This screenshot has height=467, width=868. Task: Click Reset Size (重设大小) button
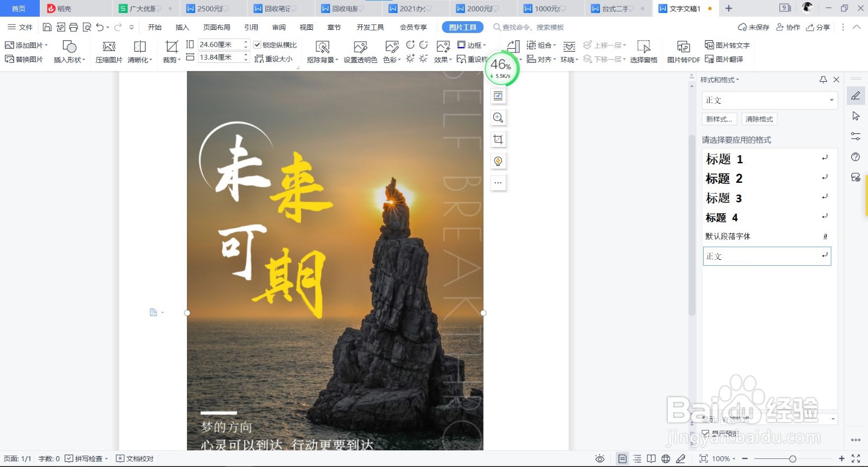(273, 59)
